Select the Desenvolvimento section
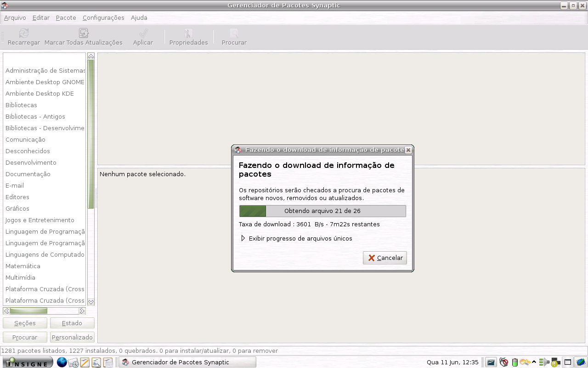Viewport: 588px width, 368px height. click(45, 162)
